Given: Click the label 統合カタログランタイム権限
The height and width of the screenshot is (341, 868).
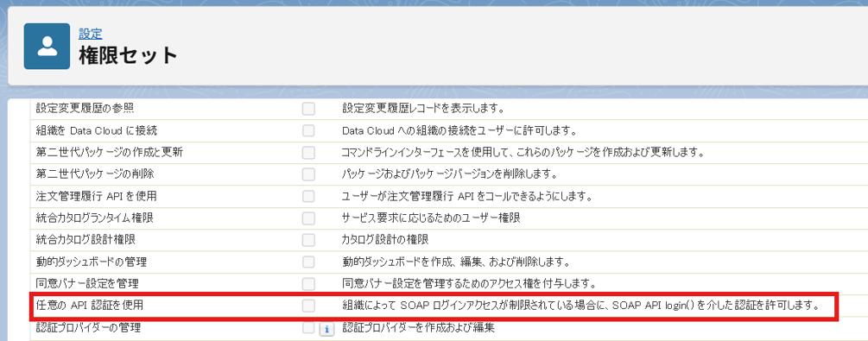Looking at the screenshot, I should pos(95,218).
